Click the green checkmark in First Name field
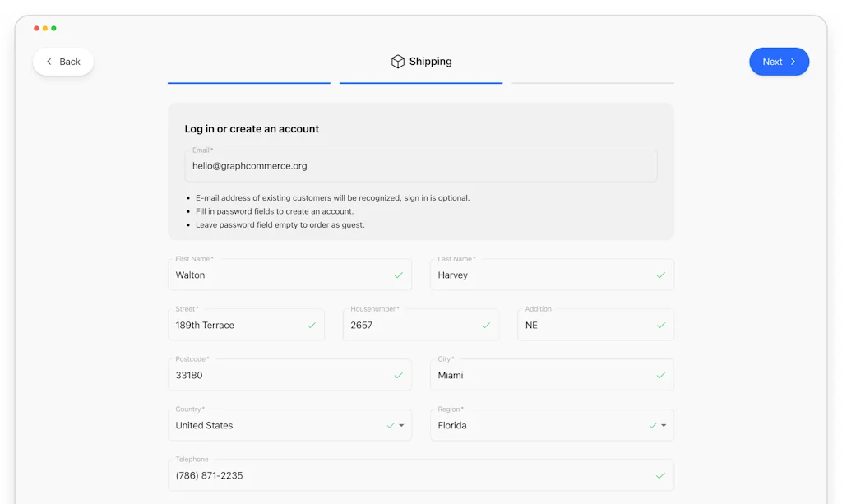The image size is (842, 504). coord(398,275)
